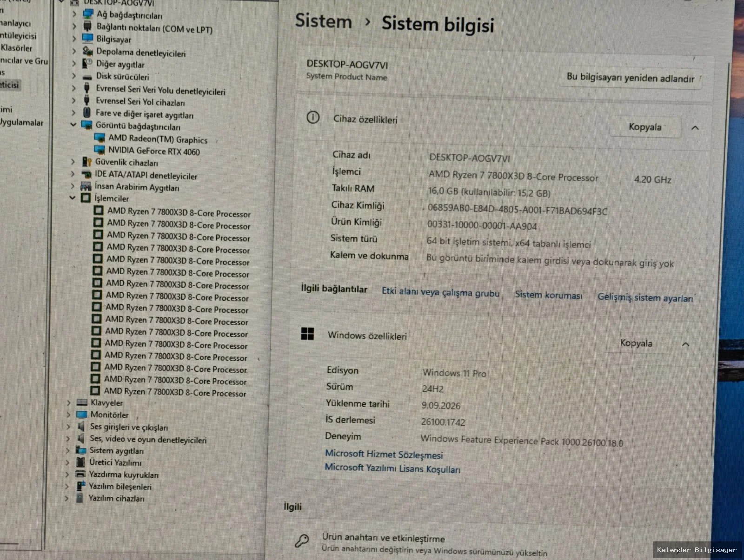Open the Sistem koruması link
The height and width of the screenshot is (560, 744).
click(549, 295)
